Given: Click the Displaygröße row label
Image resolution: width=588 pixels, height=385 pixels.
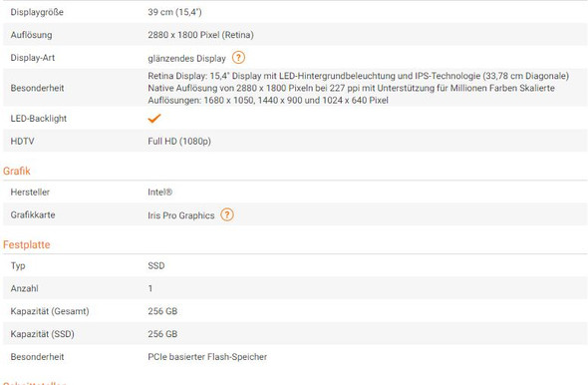Looking at the screenshot, I should pyautogui.click(x=37, y=12).
